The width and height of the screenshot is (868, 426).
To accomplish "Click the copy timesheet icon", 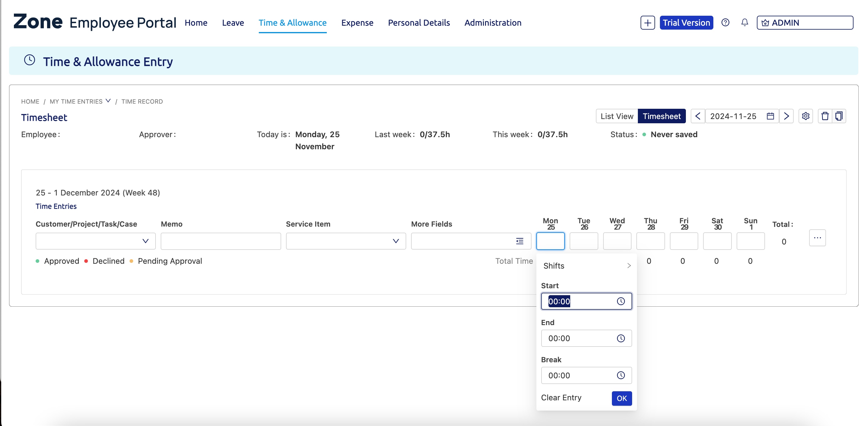I will click(x=839, y=116).
